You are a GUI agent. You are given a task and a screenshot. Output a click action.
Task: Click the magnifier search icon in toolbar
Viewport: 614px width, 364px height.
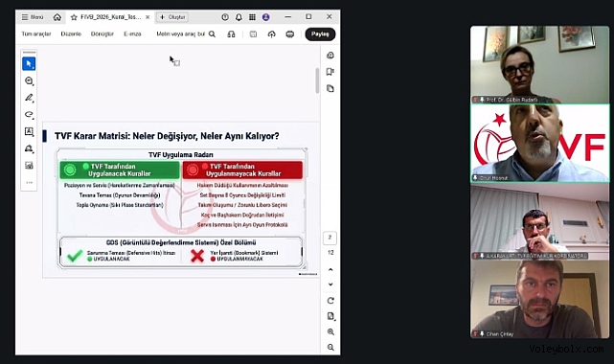pos(212,34)
